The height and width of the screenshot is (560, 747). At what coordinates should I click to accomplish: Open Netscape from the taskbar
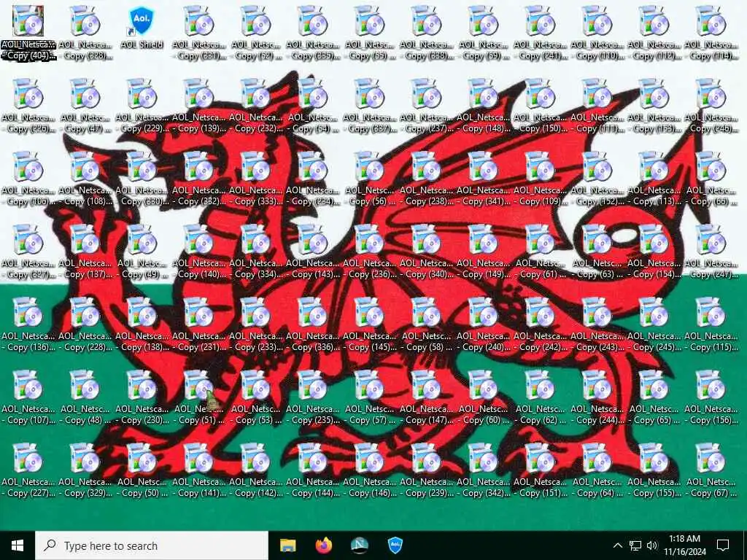[360, 545]
